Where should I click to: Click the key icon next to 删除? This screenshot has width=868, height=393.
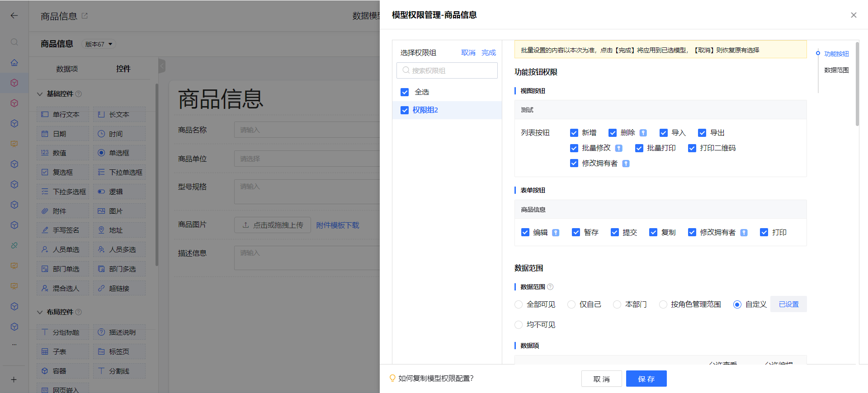point(643,133)
